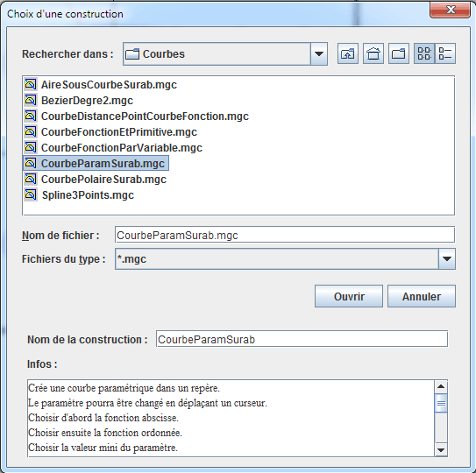Image resolution: width=476 pixels, height=473 pixels.
Task: Select BezierDegre2.mgc file
Action: click(x=78, y=101)
